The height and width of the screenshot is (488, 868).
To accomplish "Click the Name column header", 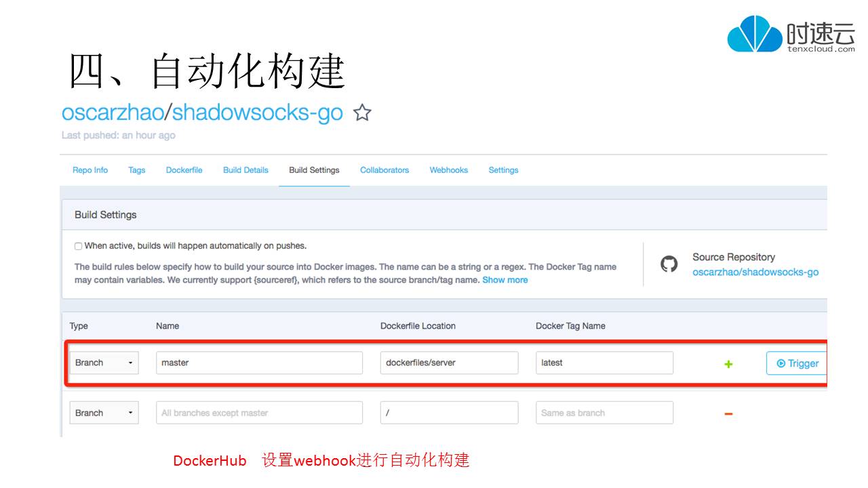I will [167, 326].
